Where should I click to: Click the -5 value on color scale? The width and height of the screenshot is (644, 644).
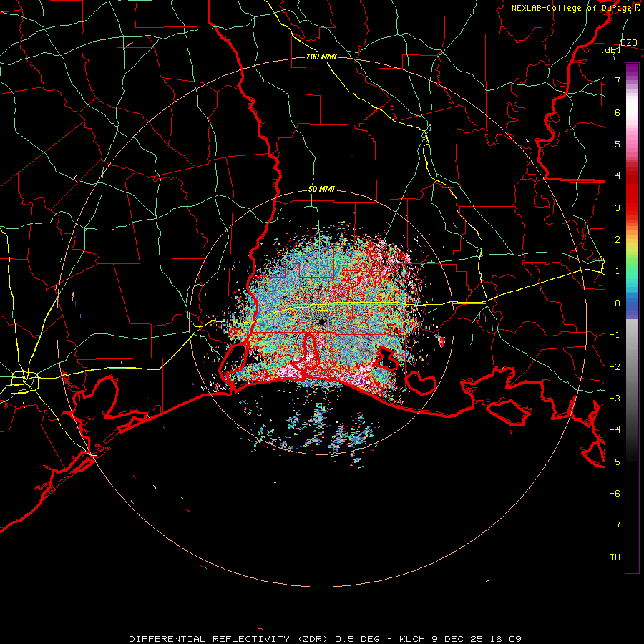pos(615,462)
